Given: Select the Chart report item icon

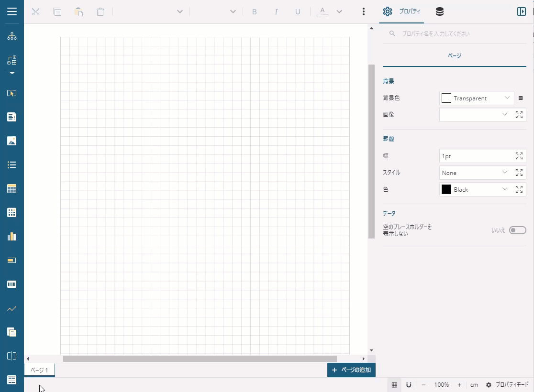Looking at the screenshot, I should [x=12, y=237].
